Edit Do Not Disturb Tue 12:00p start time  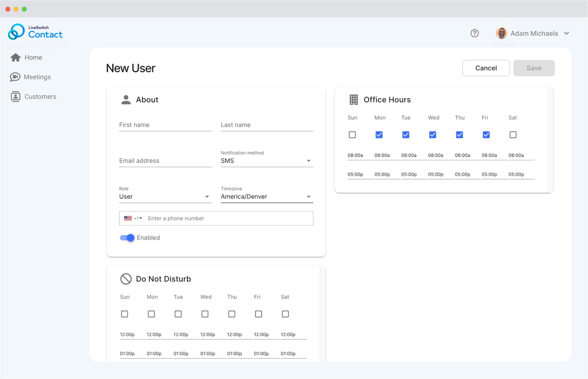pos(186,335)
